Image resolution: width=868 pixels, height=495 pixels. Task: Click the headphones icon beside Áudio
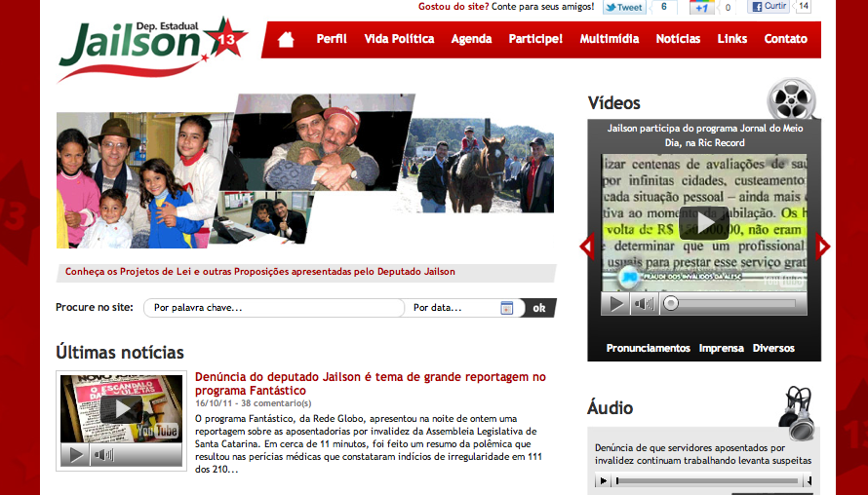(797, 413)
